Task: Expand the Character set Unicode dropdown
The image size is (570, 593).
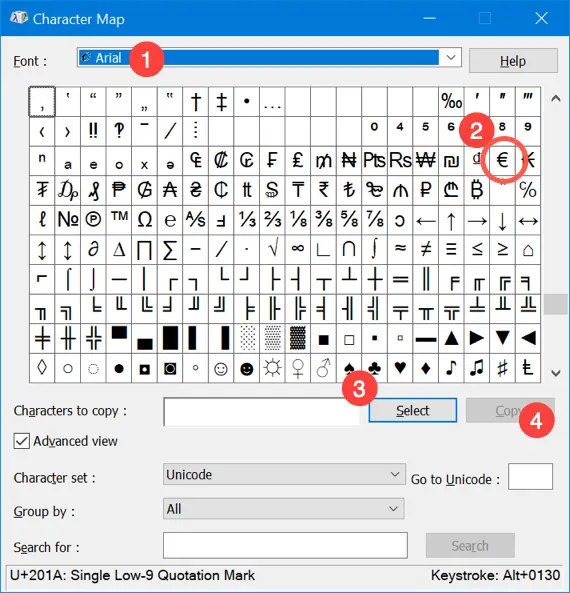Action: (284, 474)
